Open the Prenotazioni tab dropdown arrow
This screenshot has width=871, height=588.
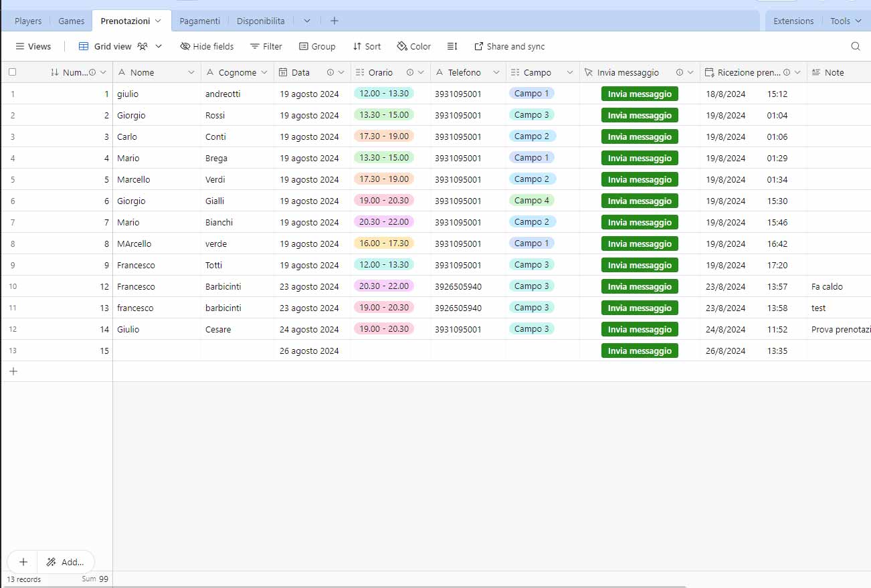pos(158,21)
